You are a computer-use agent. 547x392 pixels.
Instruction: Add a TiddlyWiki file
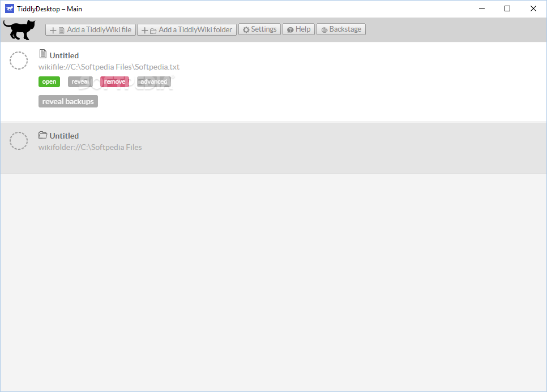pyautogui.click(x=91, y=29)
